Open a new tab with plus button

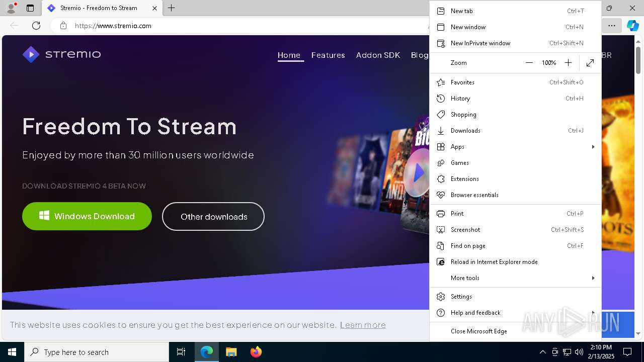tap(172, 8)
